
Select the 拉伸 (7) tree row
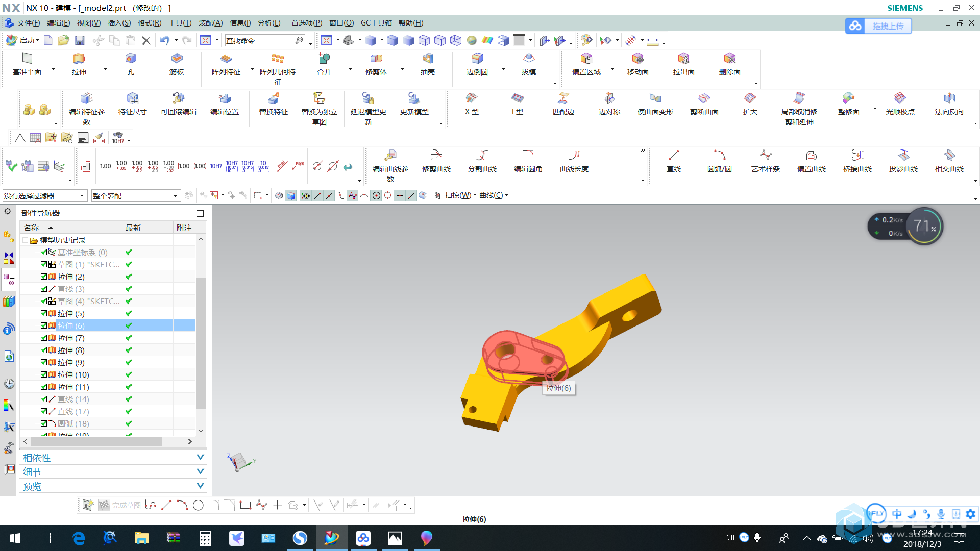coord(108,338)
